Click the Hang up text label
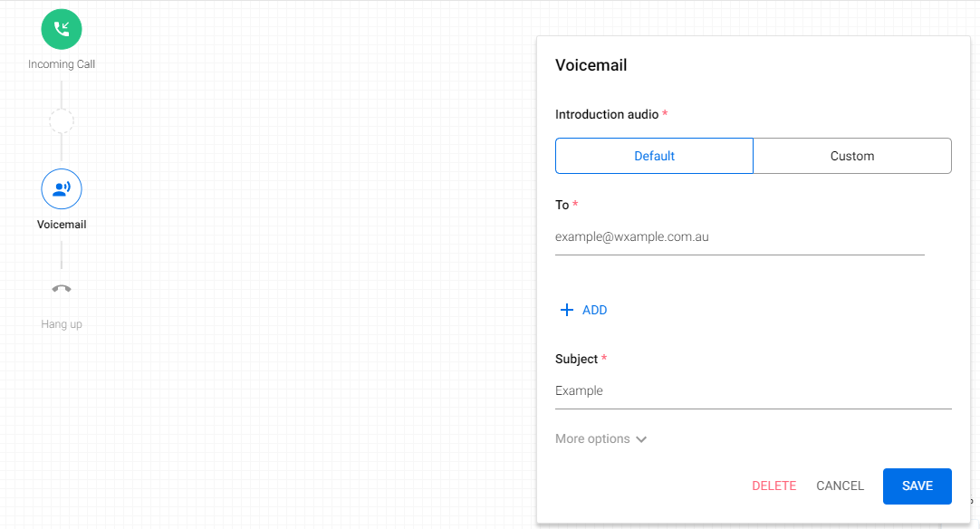The height and width of the screenshot is (529, 980). (62, 324)
